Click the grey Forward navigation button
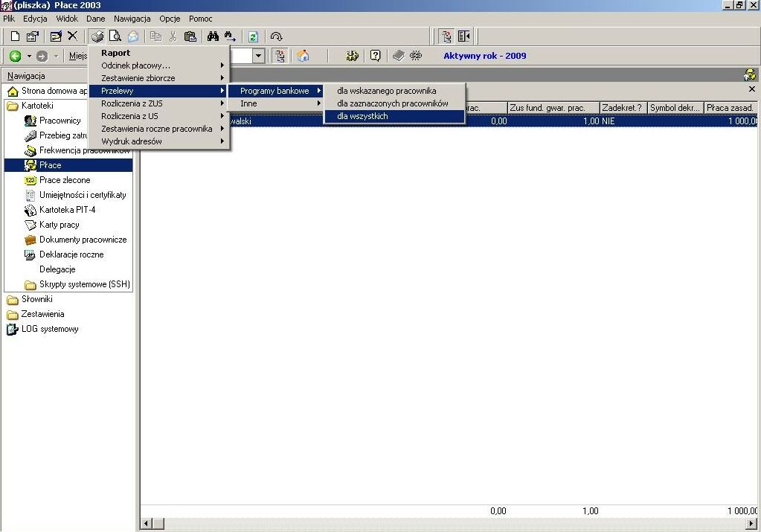The height and width of the screenshot is (532, 761). click(42, 56)
